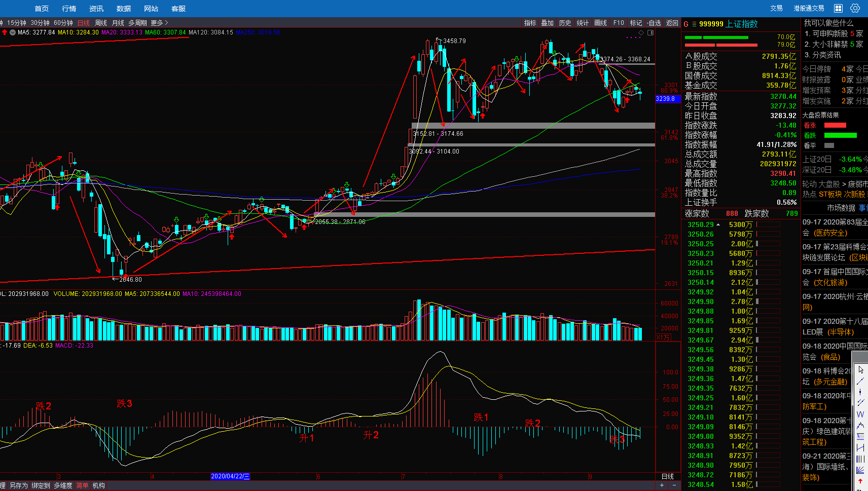Select the parallel lines drawing tool

(x=860, y=403)
